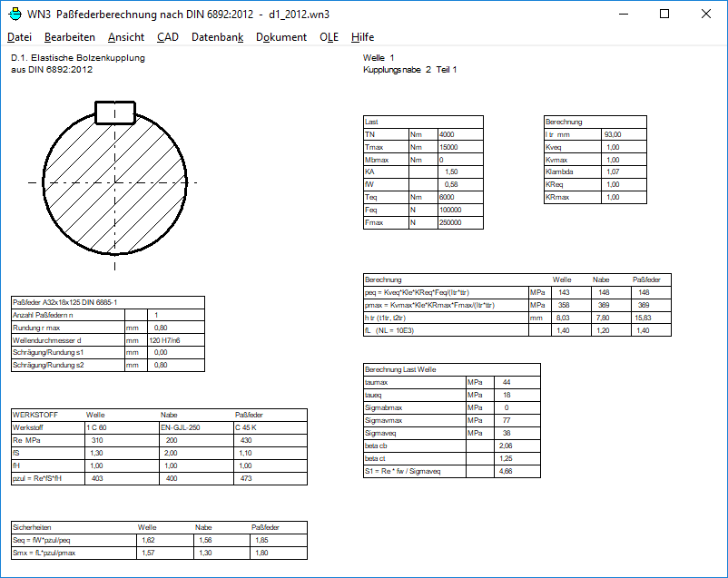The height and width of the screenshot is (578, 728).
Task: Maximize the WN3 window
Action: coord(664,14)
